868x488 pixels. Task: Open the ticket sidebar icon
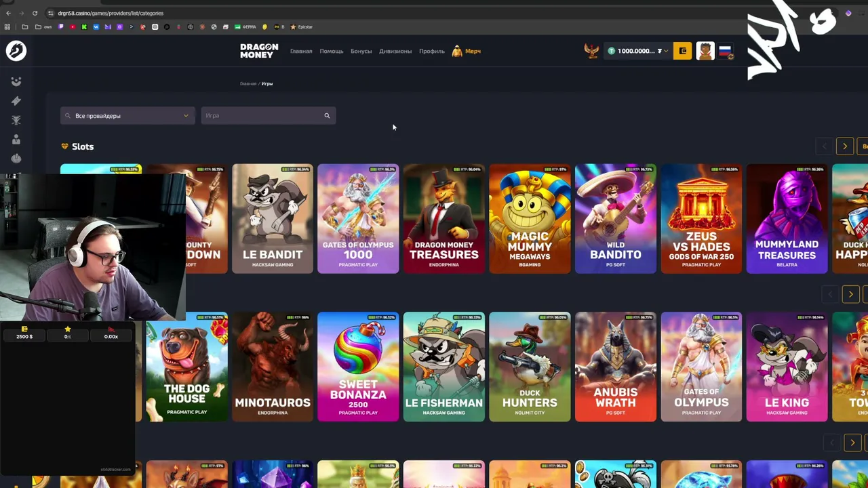click(16, 100)
